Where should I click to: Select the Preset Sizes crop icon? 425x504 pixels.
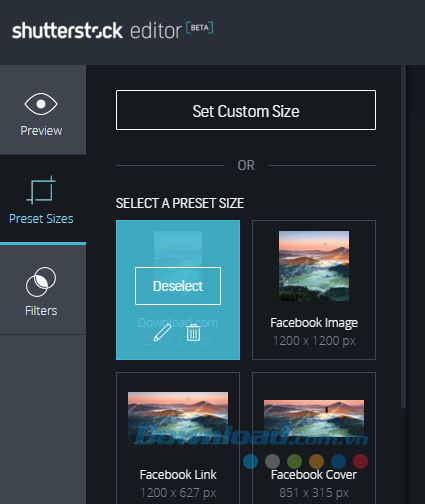click(x=41, y=190)
